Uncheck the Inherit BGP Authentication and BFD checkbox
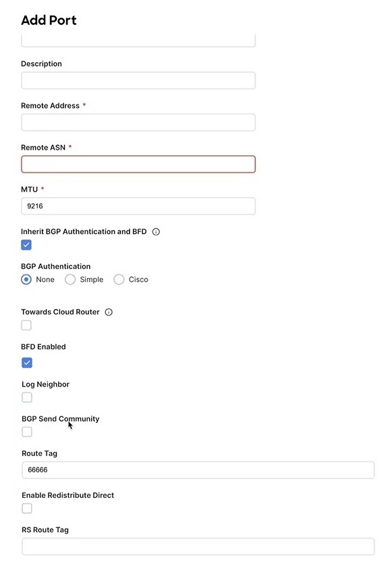The height and width of the screenshot is (570, 392). [x=26, y=245]
